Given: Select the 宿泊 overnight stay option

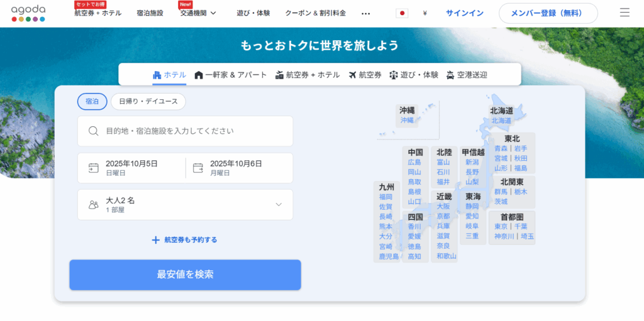Looking at the screenshot, I should pos(92,101).
